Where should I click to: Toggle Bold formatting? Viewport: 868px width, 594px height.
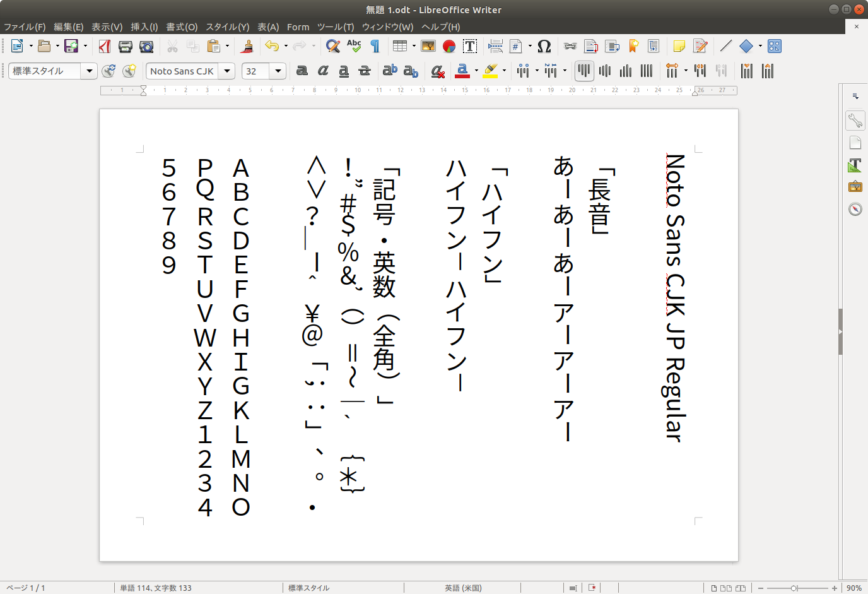tap(302, 71)
